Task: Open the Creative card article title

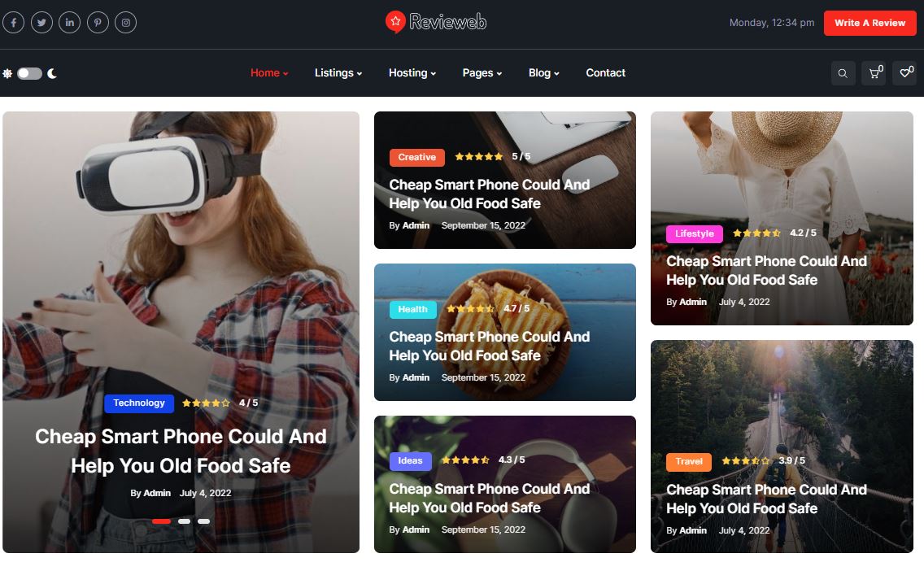Action: pos(489,194)
